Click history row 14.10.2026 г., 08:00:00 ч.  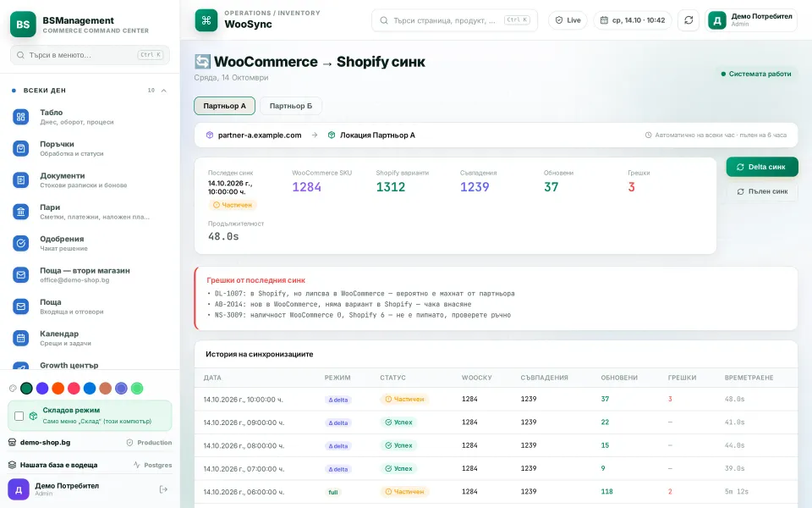tap(496, 445)
